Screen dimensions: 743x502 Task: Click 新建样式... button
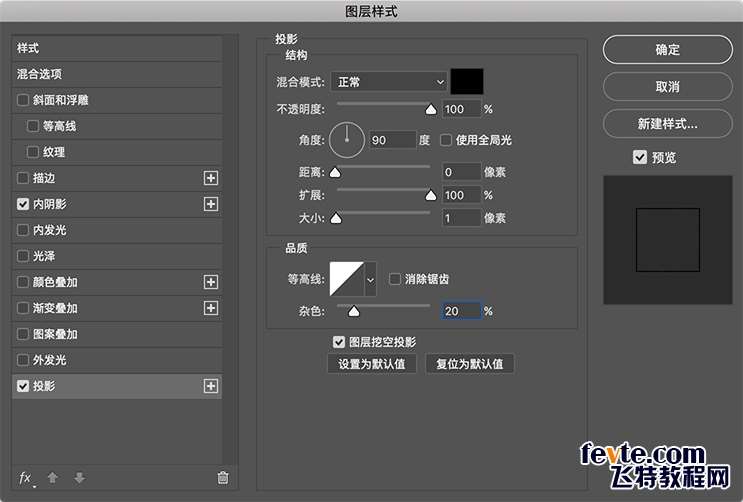(x=668, y=124)
